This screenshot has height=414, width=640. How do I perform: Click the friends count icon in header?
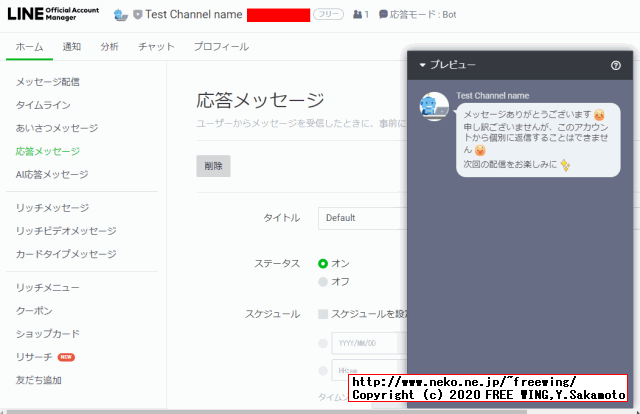pyautogui.click(x=358, y=14)
